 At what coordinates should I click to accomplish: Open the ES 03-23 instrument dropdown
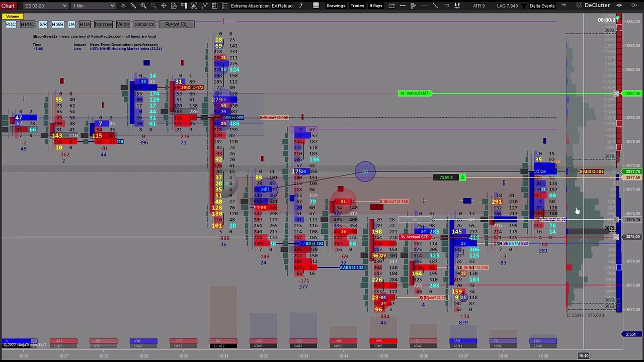tap(45, 6)
